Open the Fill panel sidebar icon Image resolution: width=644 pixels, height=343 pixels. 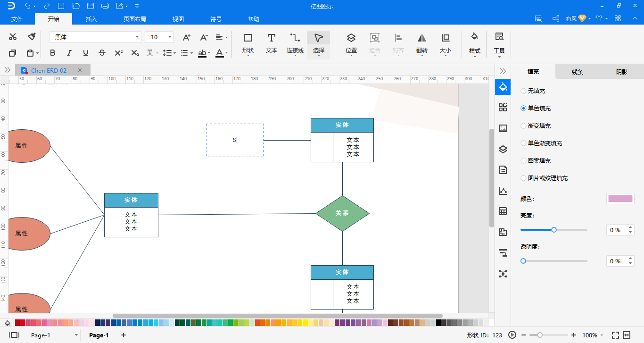(x=503, y=87)
